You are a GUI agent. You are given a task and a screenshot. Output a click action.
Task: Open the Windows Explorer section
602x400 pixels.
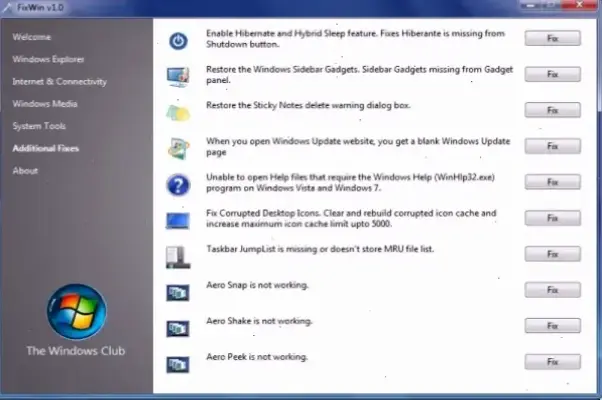tap(48, 59)
